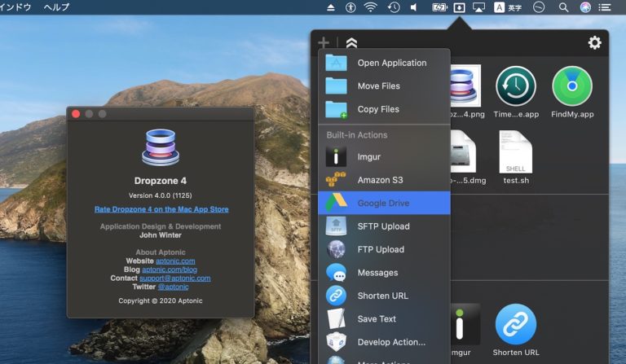Click the Shorten URL grid icon
Viewport: 626px width, 364px height.
click(x=515, y=326)
